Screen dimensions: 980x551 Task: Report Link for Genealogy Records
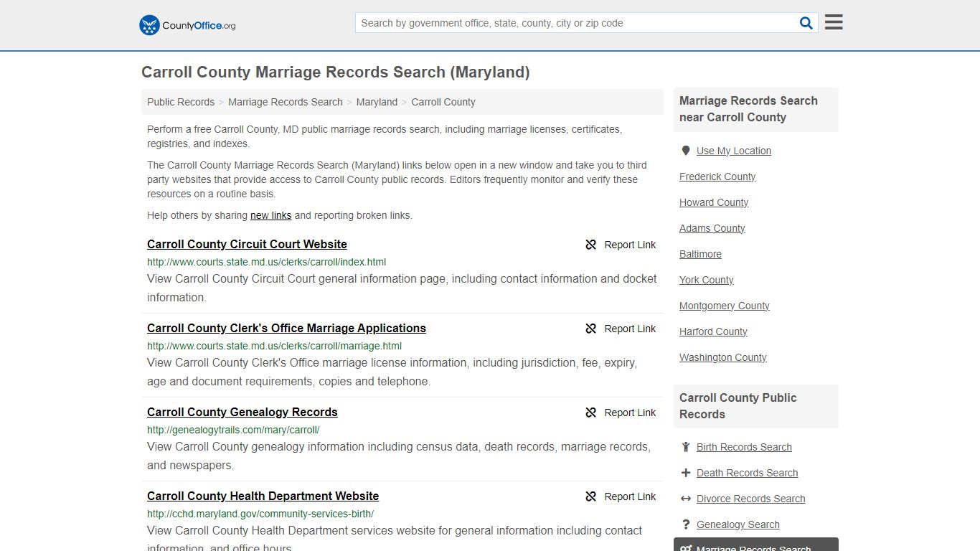click(x=630, y=413)
